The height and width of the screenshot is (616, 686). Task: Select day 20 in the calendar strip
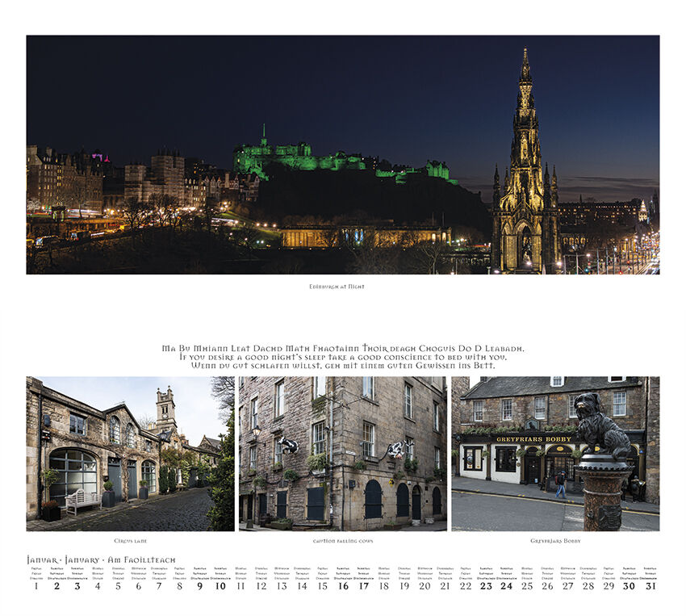coord(425,586)
